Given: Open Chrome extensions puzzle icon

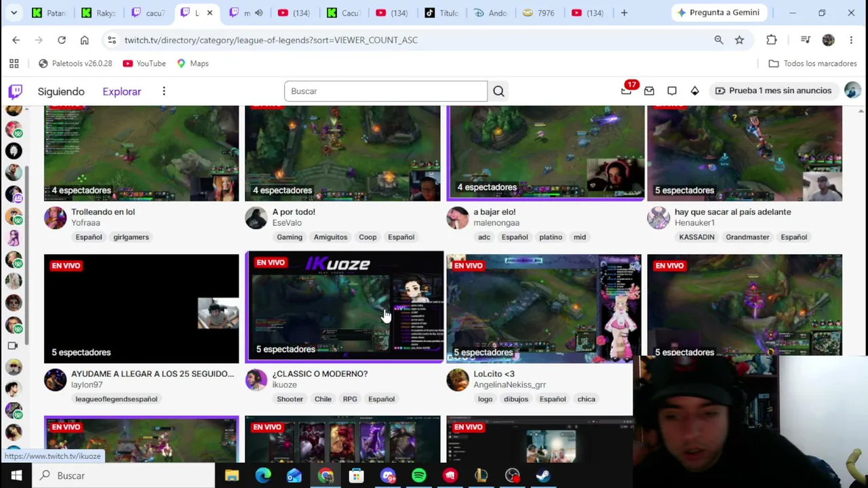Looking at the screenshot, I should 772,40.
